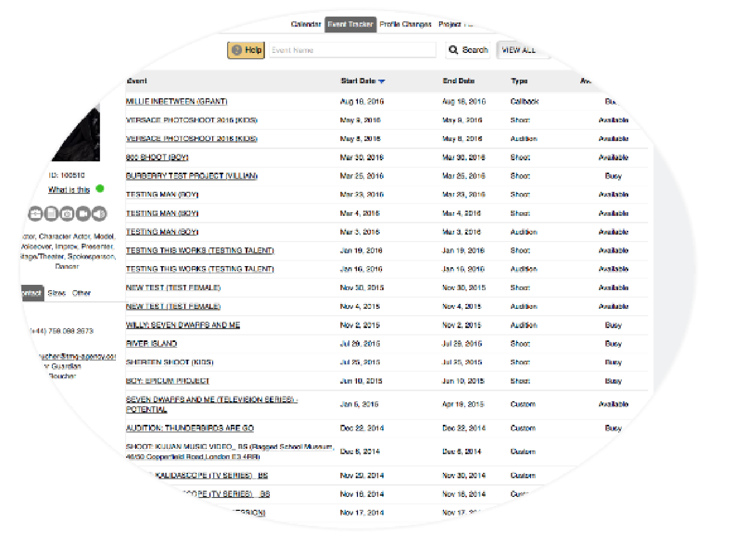Select the Sizes tab in sidebar
Screen dimensions: 748x560
[57, 293]
